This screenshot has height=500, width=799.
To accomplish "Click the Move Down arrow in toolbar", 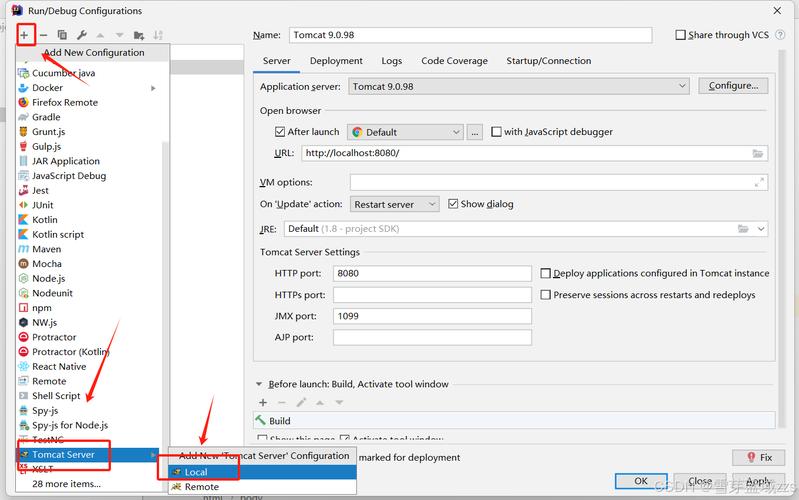I will [x=120, y=35].
